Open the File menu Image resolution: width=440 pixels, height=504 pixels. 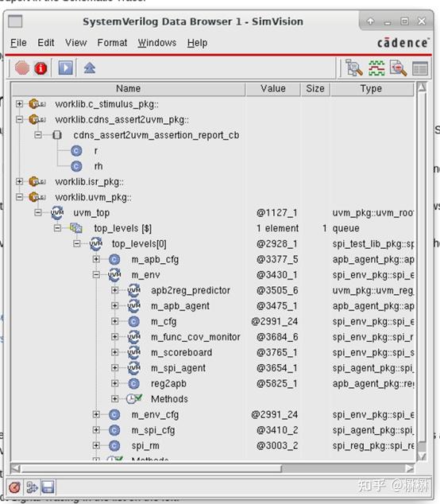pyautogui.click(x=18, y=43)
